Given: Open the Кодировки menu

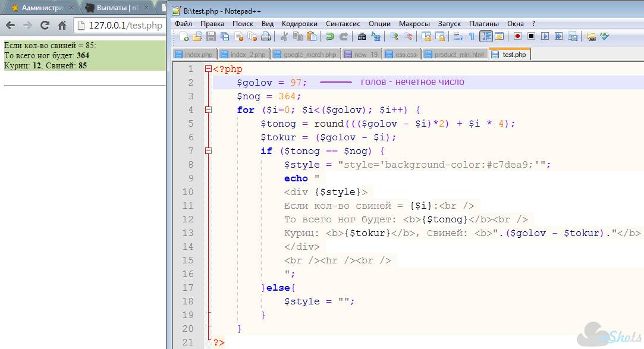Looking at the screenshot, I should 300,24.
